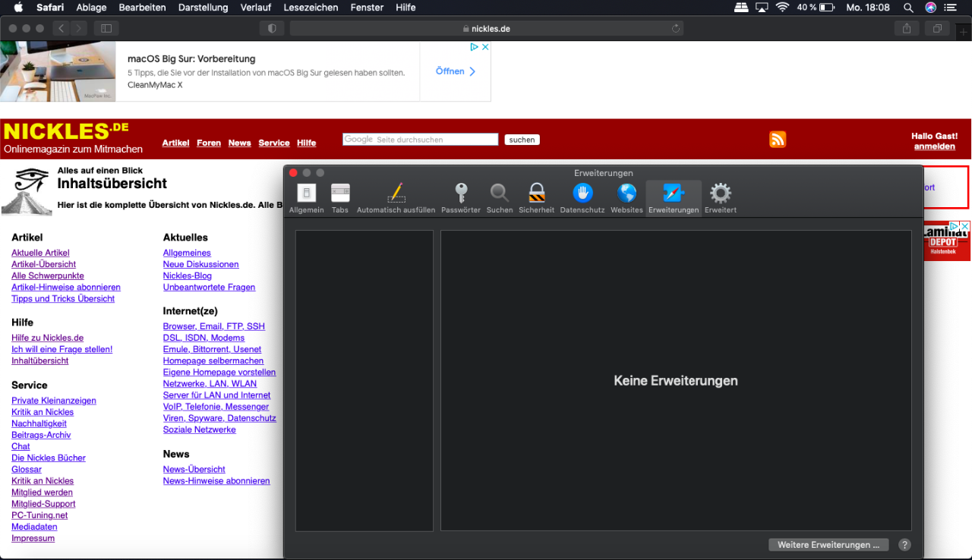
Task: Open Service in Nickles navigation
Action: coord(274,143)
